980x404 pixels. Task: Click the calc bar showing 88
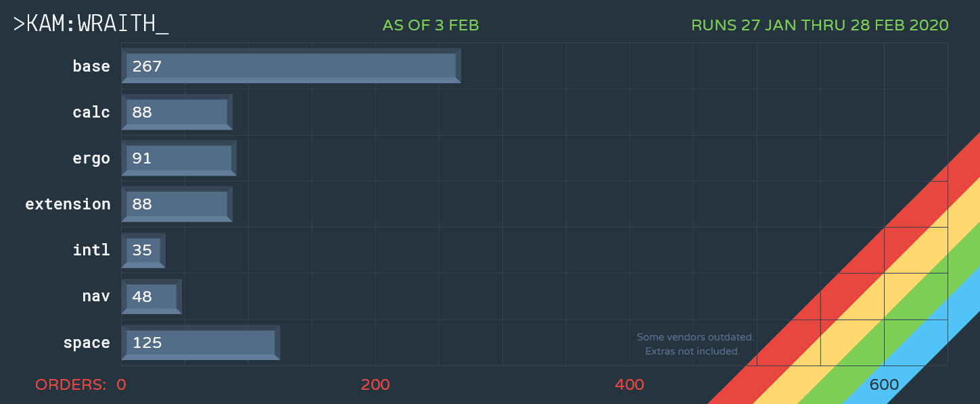pos(177,112)
